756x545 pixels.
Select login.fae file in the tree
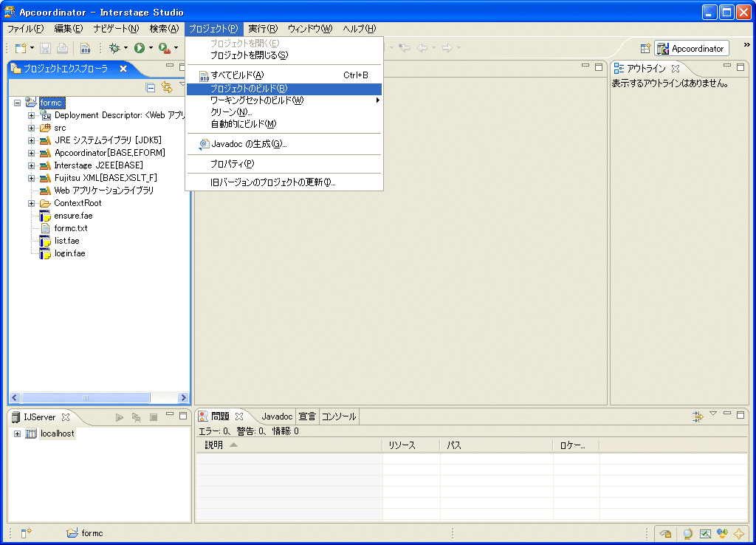point(69,253)
